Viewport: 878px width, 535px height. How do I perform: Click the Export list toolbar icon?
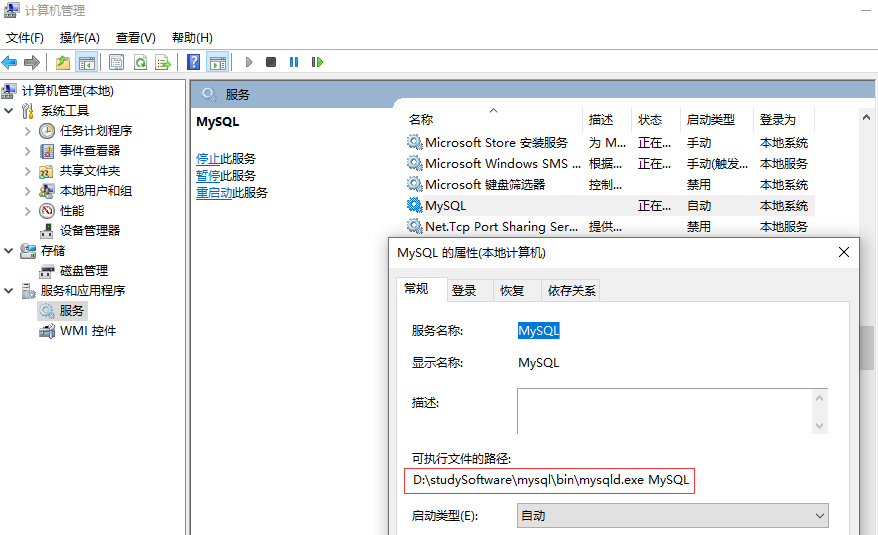[163, 62]
